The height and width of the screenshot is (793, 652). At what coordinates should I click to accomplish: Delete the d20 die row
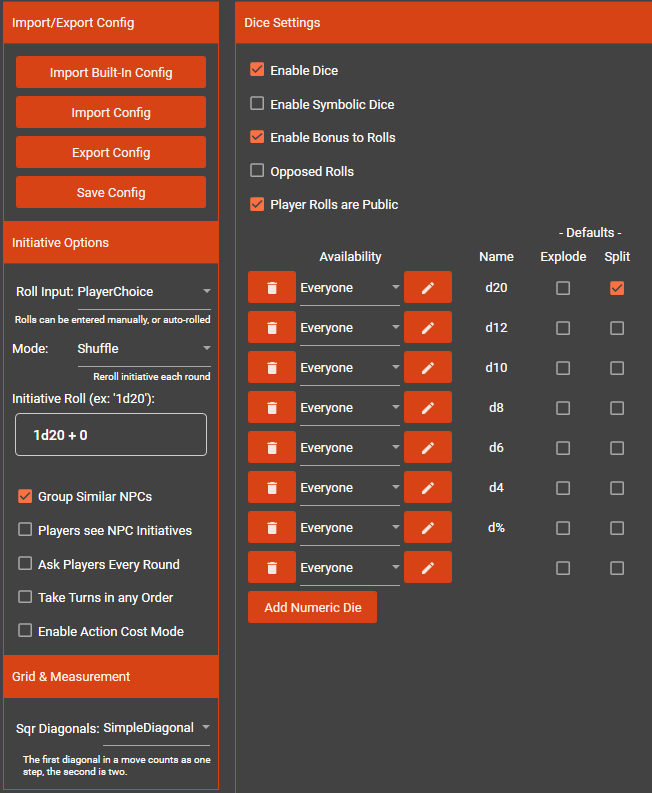[x=272, y=287]
